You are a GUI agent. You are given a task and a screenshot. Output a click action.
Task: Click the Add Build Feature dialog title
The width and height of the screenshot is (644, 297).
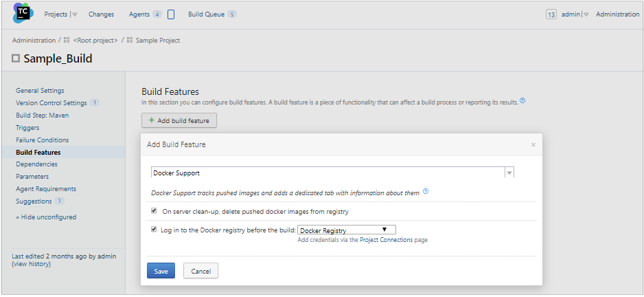coord(176,144)
